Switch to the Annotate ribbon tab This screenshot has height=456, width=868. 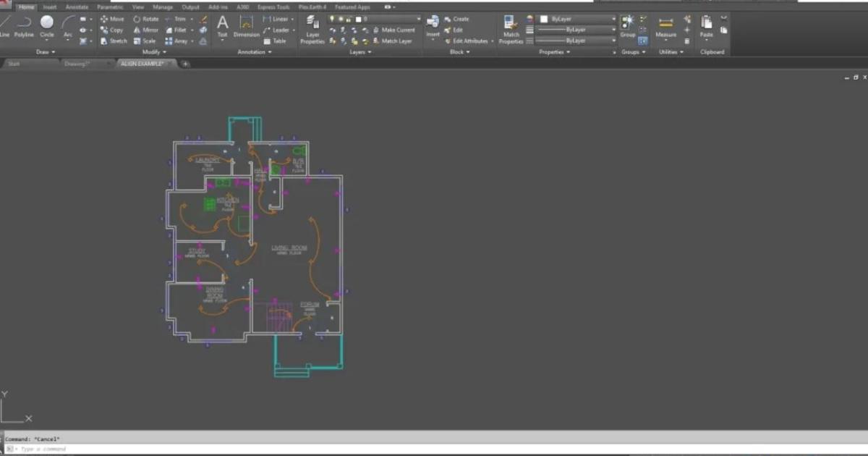pos(77,7)
